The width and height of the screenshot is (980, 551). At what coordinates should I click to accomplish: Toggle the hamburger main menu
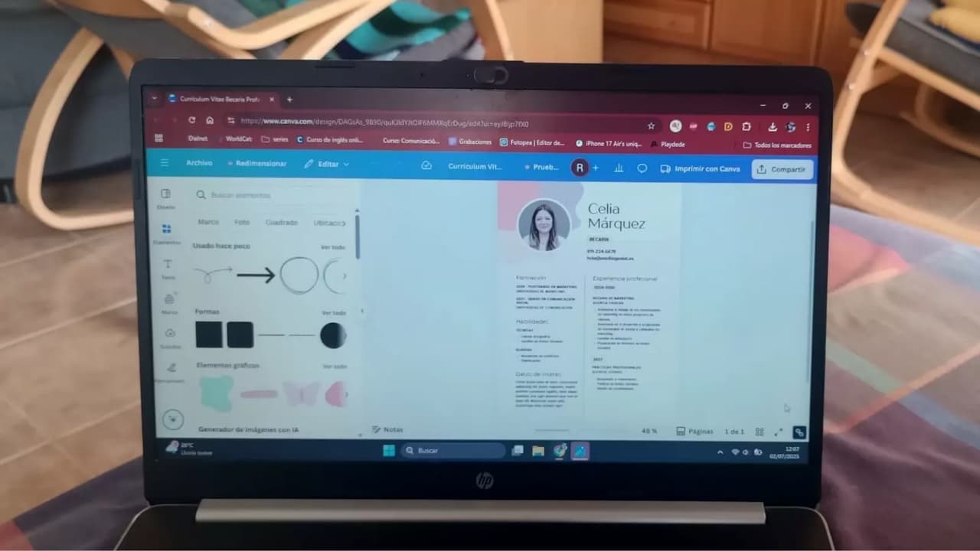click(164, 163)
